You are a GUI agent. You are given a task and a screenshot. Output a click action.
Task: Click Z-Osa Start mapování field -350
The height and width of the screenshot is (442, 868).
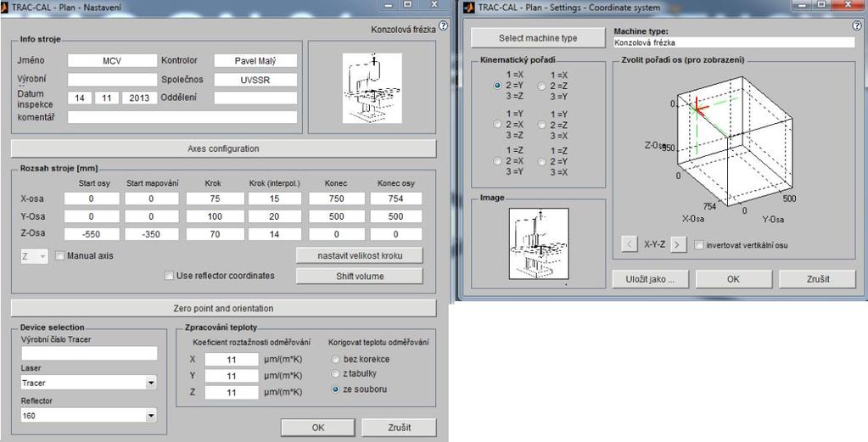click(x=152, y=234)
